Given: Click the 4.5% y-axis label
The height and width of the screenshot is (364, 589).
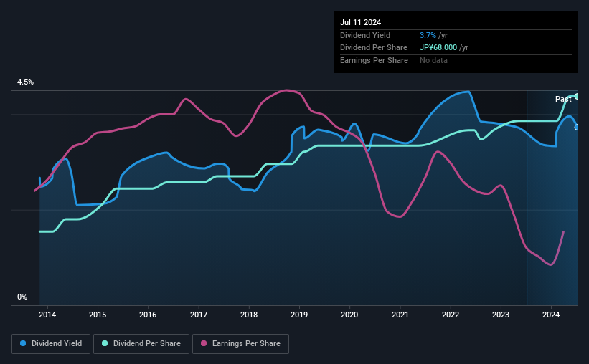Looking at the screenshot, I should tap(26, 82).
